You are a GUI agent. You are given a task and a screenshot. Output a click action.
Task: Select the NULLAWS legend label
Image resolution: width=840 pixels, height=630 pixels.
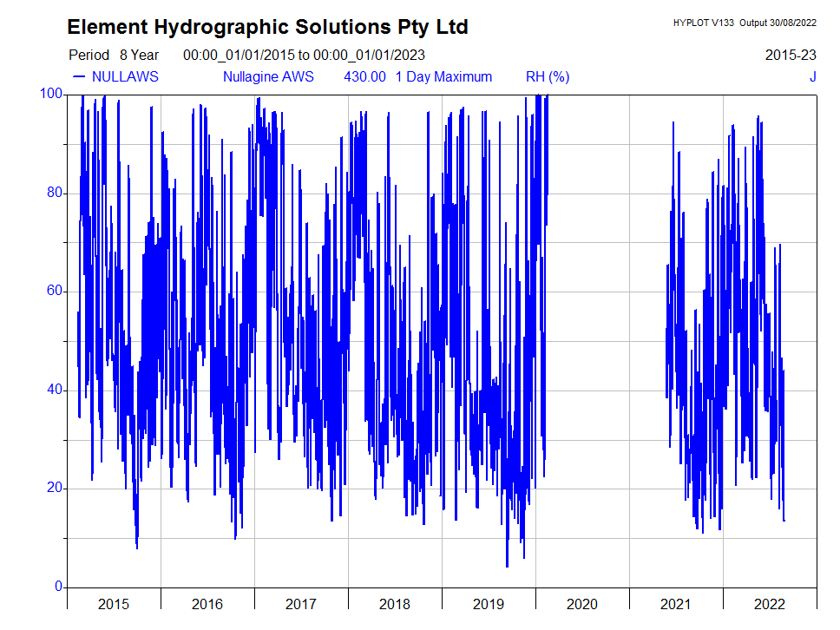125,76
